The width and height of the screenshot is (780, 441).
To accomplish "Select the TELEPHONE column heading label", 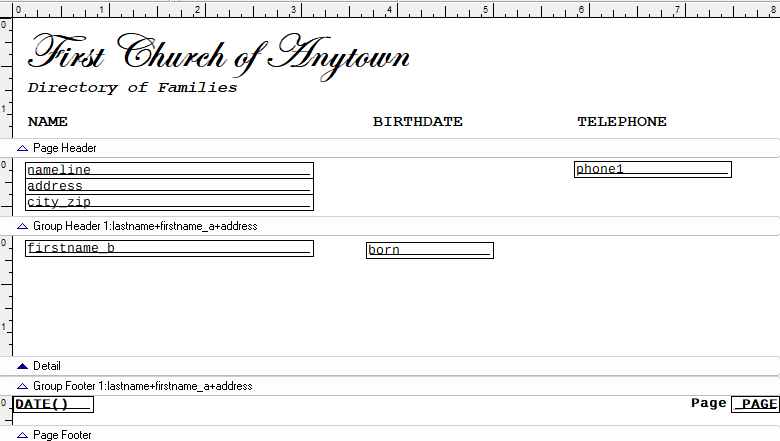I will tap(621, 122).
